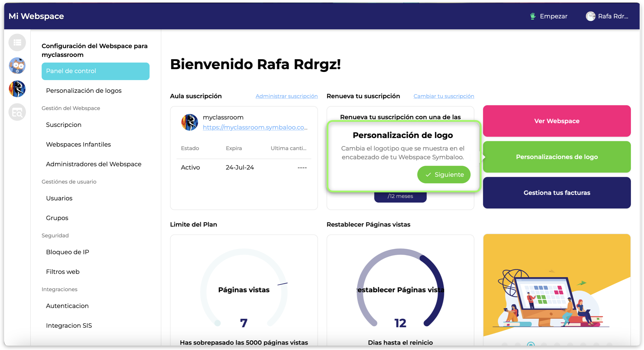This screenshot has height=350, width=644.
Task: Click the Páginas vistas gauge
Action: pos(244,288)
